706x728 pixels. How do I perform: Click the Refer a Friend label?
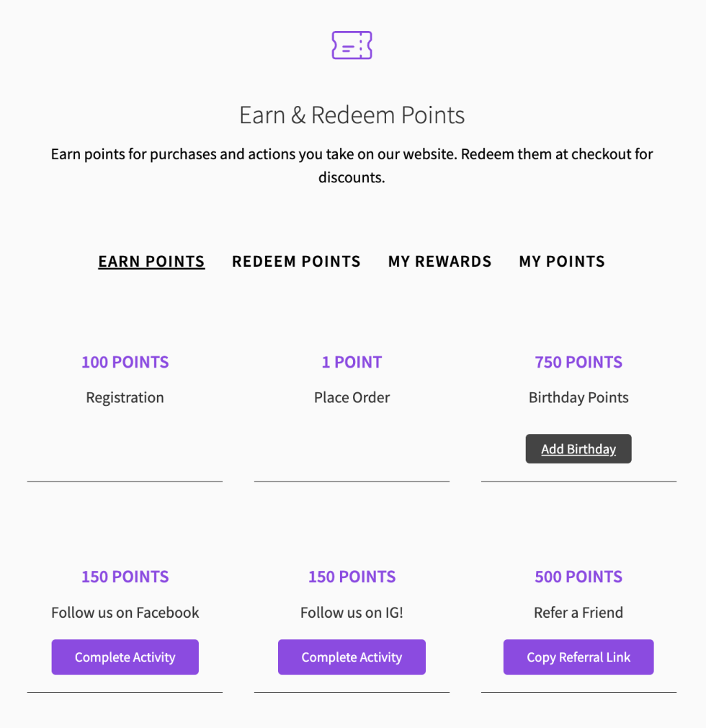pos(578,613)
